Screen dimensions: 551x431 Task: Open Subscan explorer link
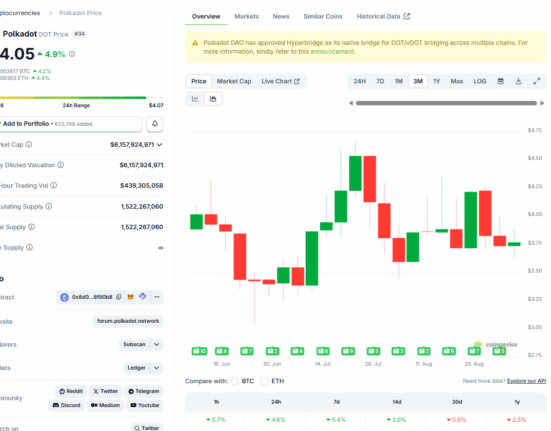pos(134,344)
